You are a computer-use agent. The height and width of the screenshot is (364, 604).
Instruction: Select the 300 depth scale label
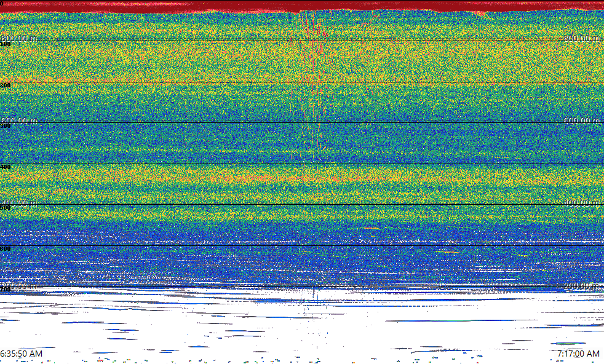pyautogui.click(x=6, y=126)
